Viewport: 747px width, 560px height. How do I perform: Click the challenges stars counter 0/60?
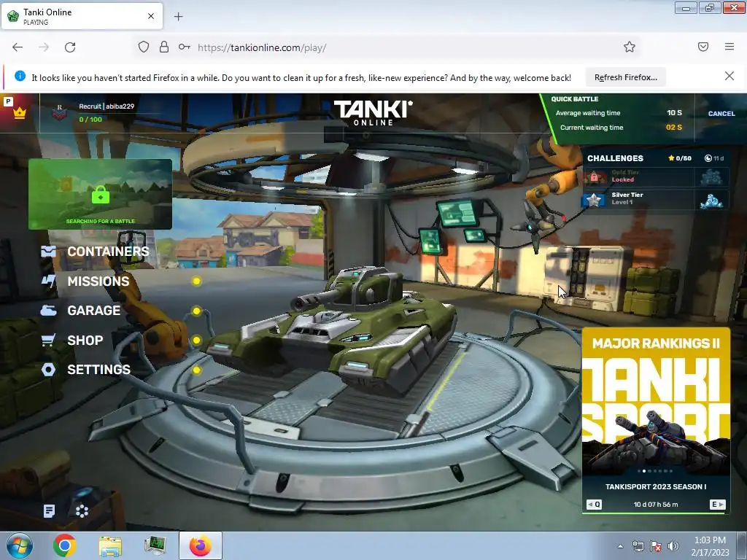pos(680,158)
